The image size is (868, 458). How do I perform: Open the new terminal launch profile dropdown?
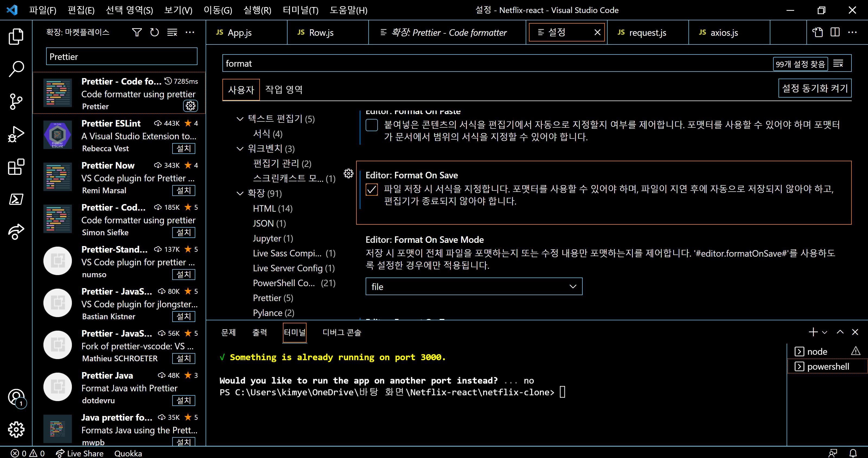pos(825,332)
